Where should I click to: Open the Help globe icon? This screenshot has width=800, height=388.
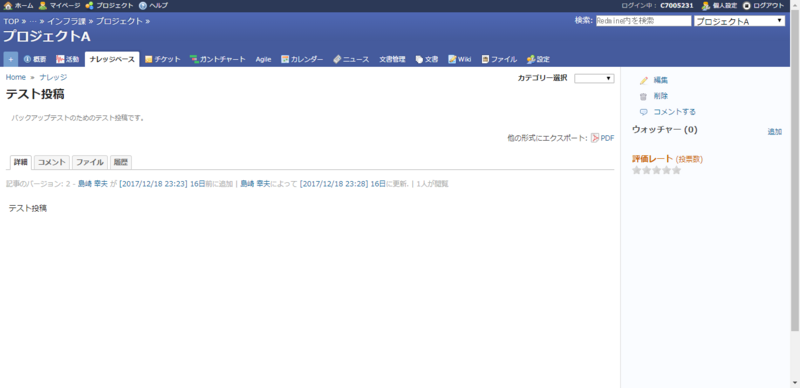[143, 6]
